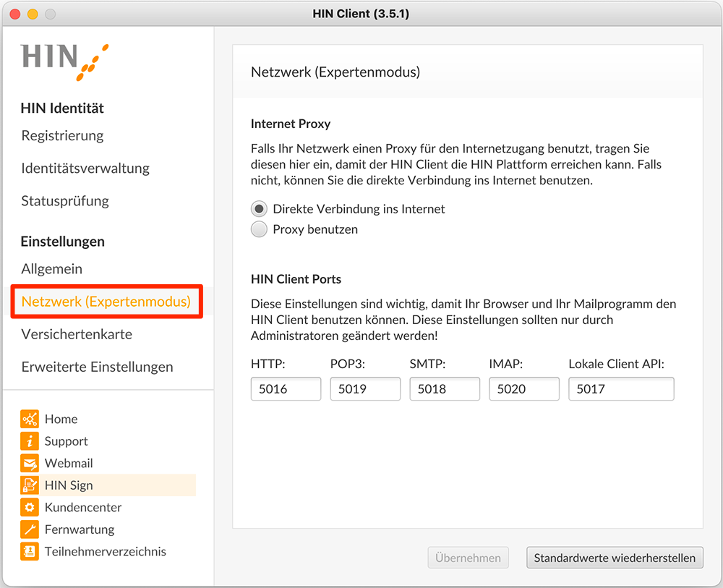This screenshot has height=588, width=723.
Task: Click the HIN logo
Action: 64,61
